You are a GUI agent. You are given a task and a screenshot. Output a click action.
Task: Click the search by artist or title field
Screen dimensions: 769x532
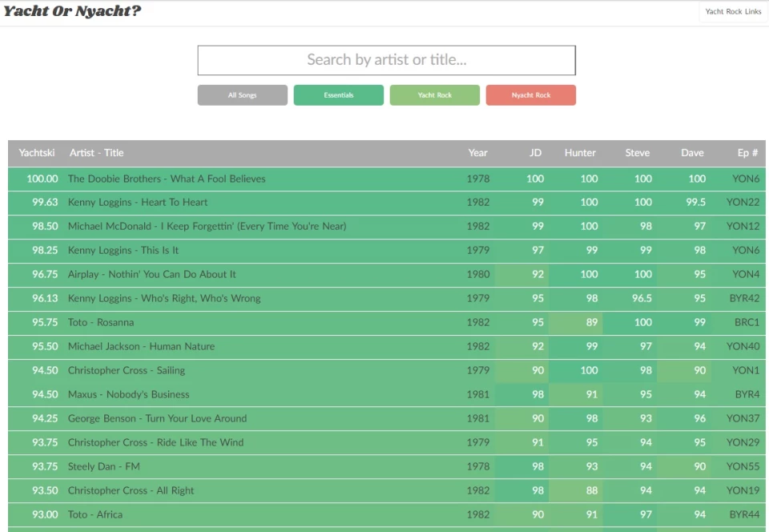click(x=386, y=60)
